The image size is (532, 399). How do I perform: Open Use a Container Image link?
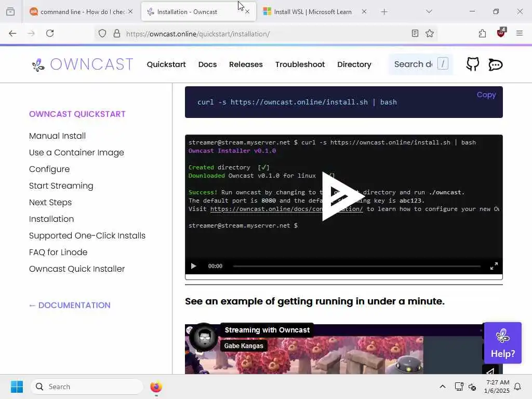(76, 152)
